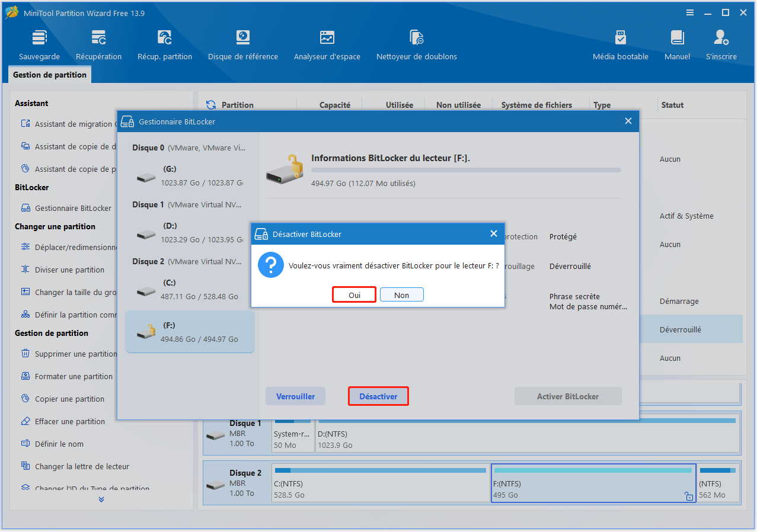757x532 pixels.
Task: Click Disque 1 MBR disk label
Action: tap(237, 433)
